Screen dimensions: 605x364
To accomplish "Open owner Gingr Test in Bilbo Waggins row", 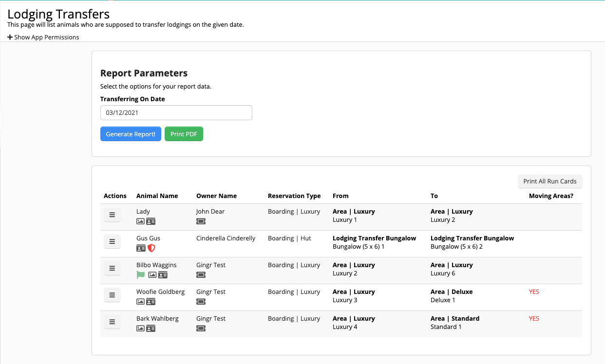I will click(x=211, y=265).
